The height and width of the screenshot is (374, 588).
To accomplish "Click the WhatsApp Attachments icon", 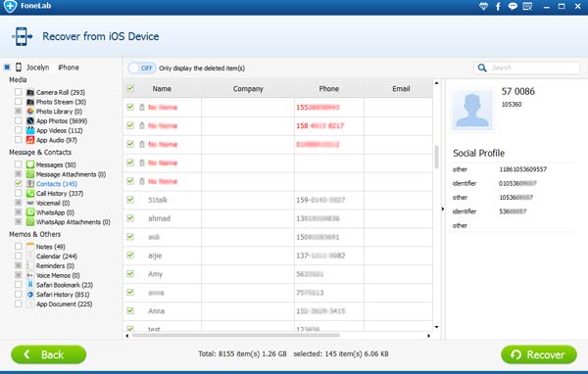I will tap(30, 222).
